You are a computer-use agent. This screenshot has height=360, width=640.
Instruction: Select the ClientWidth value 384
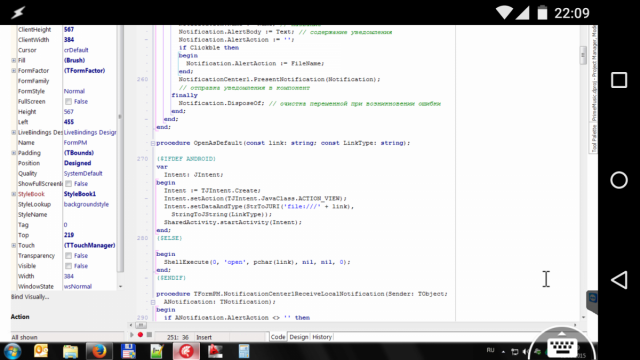69,40
